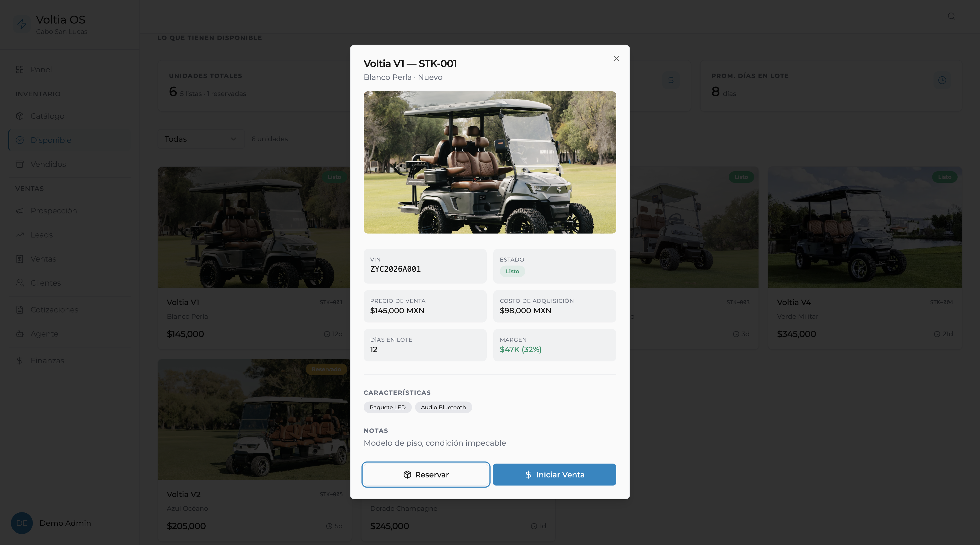Open the Voltia V1 background card photo
Screen dimensions: 980x545
click(254, 227)
